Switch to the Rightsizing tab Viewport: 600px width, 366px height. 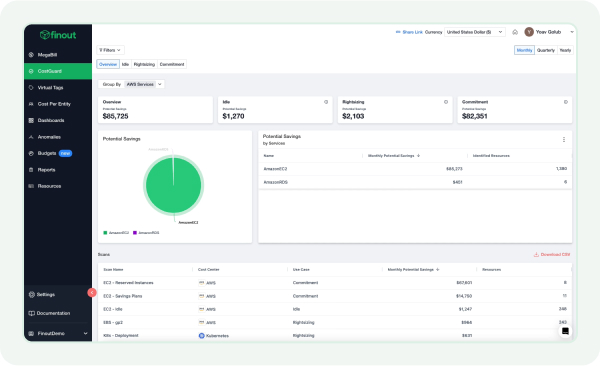coord(144,64)
